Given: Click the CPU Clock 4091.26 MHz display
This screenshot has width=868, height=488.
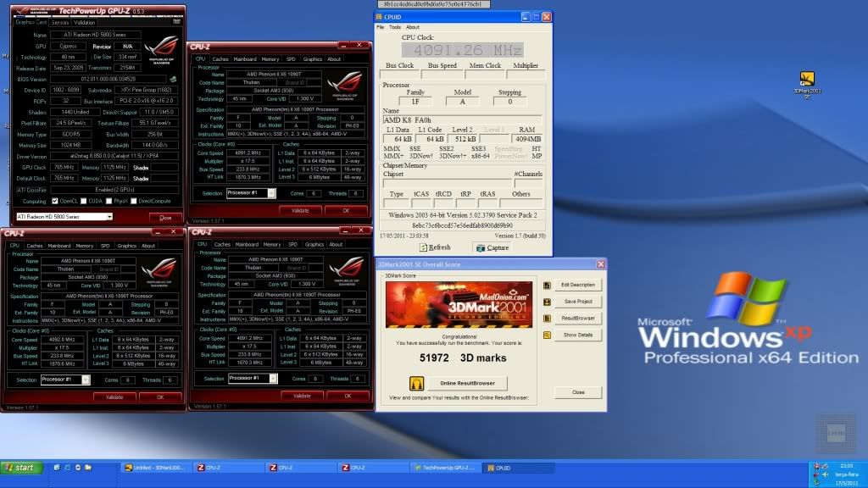Looking at the screenshot, I should pos(462,49).
